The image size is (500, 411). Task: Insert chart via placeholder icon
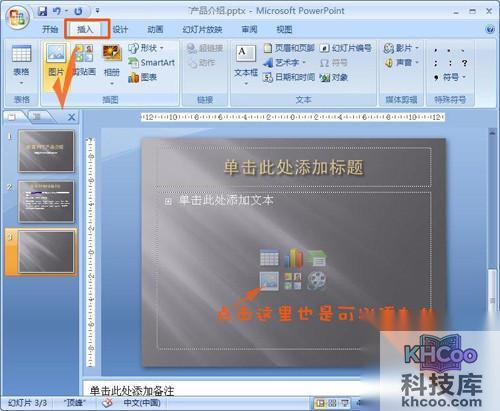click(x=293, y=258)
